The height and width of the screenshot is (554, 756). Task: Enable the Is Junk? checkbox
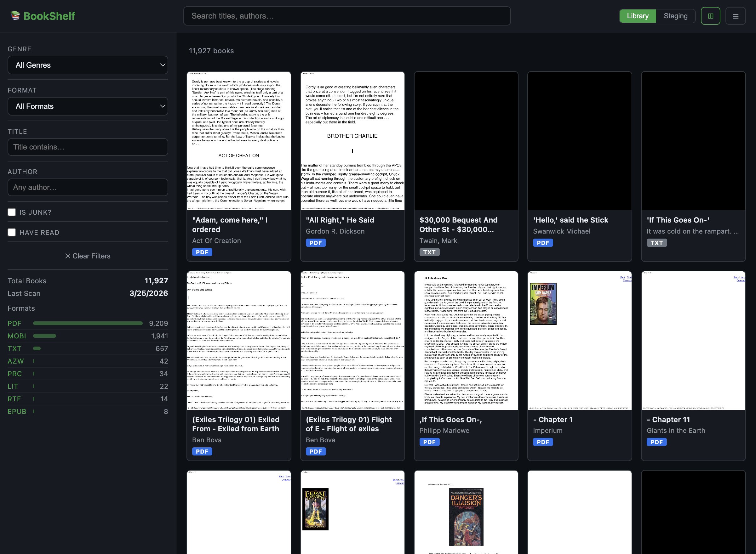pos(12,212)
